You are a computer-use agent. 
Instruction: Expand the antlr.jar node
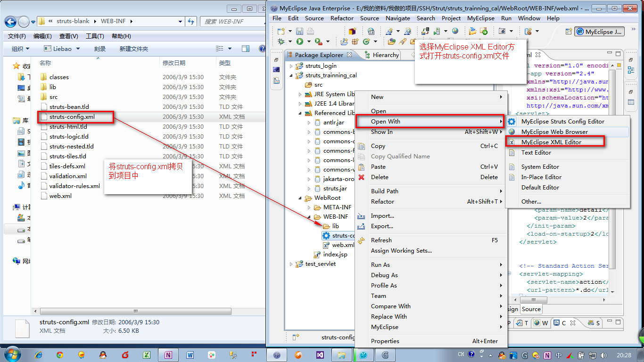point(309,123)
